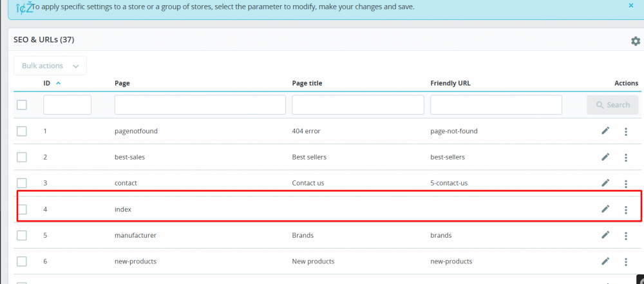Edit the new-products row with pencil icon
Viewport: 644px width, 284px height.
coord(605,261)
